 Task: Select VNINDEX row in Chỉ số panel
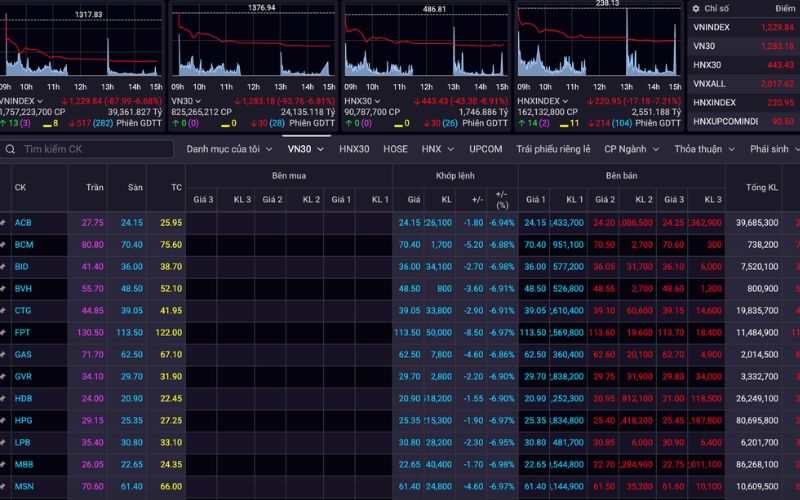[744, 27]
